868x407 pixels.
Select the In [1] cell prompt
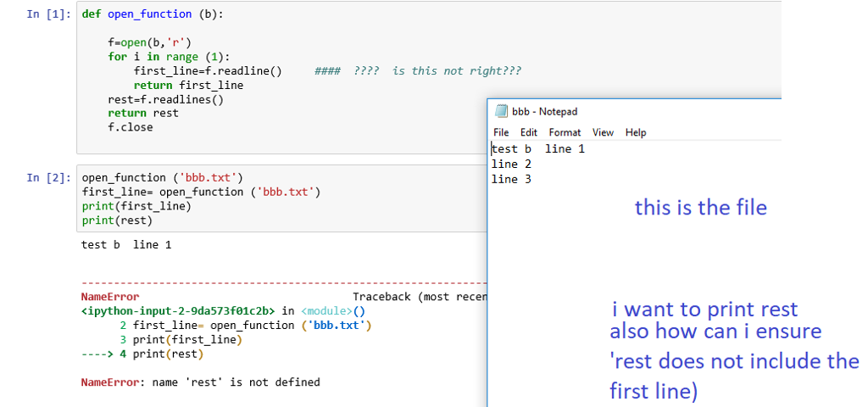click(48, 14)
